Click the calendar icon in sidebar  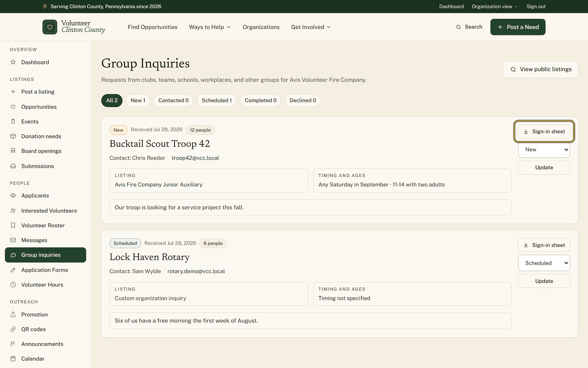click(13, 358)
